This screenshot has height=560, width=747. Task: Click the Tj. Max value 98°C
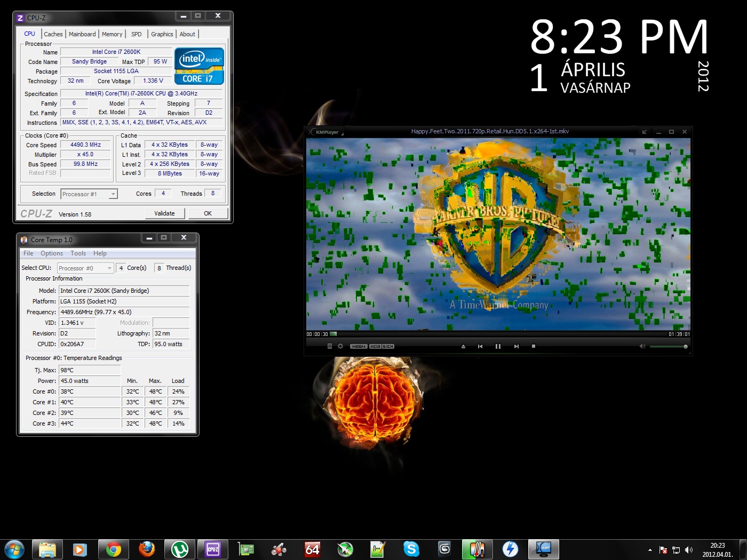(x=90, y=370)
